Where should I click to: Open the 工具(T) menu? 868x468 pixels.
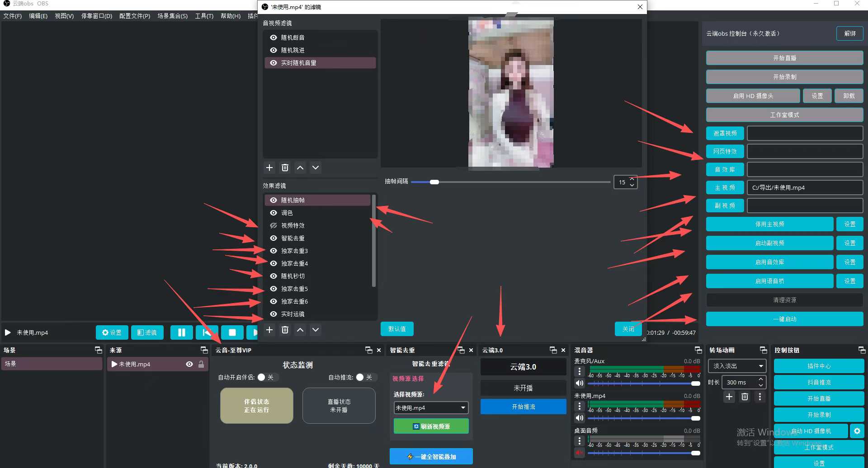204,16
